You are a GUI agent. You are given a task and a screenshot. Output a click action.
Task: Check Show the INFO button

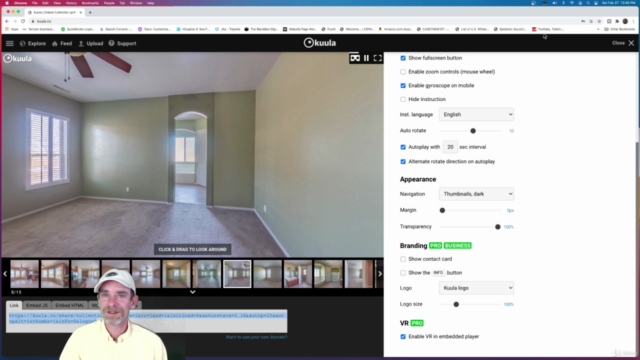[x=403, y=273]
